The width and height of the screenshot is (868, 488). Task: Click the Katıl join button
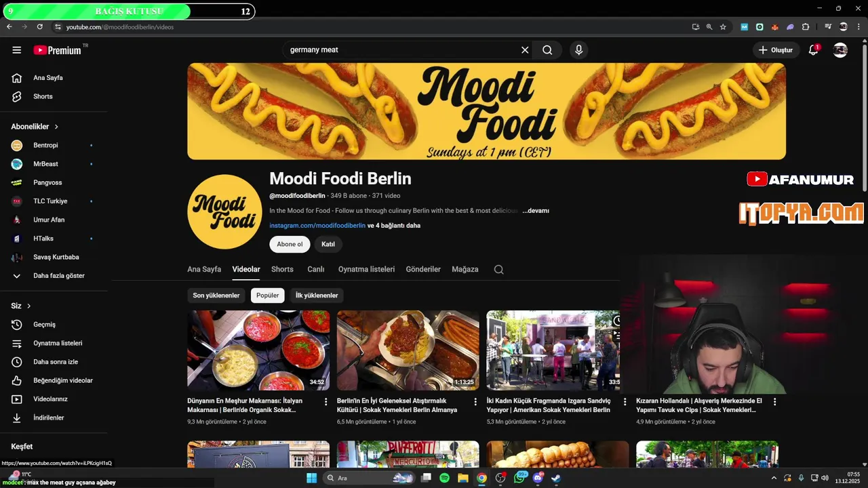[x=328, y=244]
